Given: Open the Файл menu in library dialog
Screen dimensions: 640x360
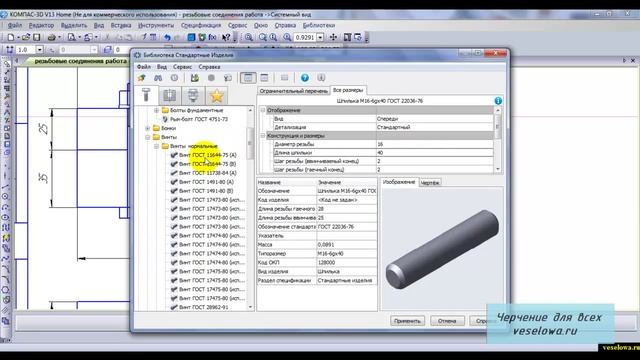Looking at the screenshot, I should (x=144, y=67).
